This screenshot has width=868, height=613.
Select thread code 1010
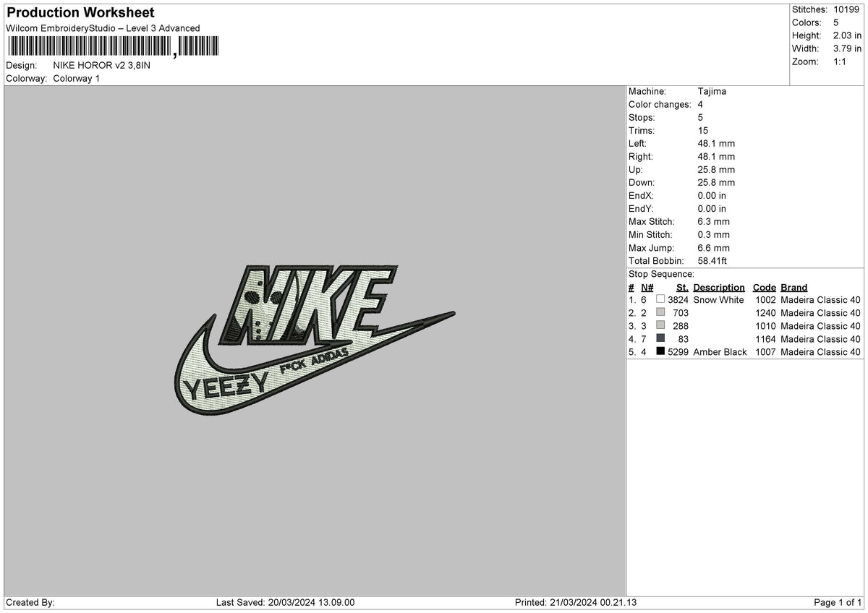(x=765, y=325)
